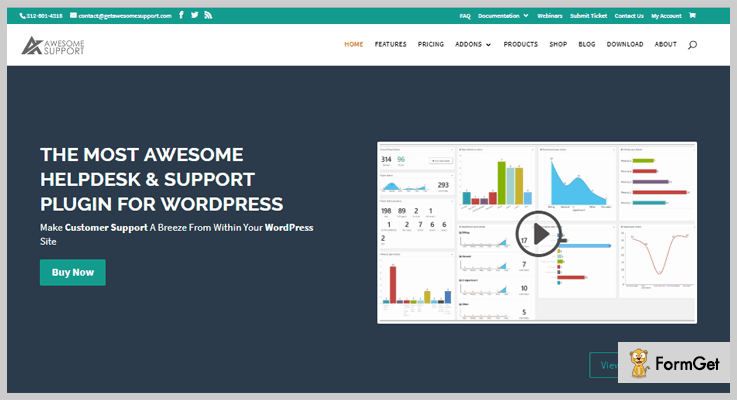This screenshot has width=737, height=400.
Task: Open the Submit Ticket link
Action: coord(588,16)
